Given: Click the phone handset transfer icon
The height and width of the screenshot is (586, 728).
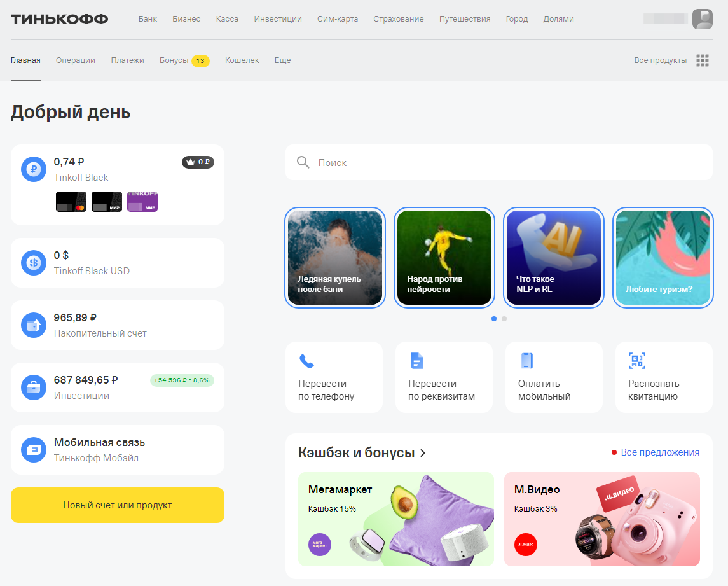Looking at the screenshot, I should click(x=306, y=361).
